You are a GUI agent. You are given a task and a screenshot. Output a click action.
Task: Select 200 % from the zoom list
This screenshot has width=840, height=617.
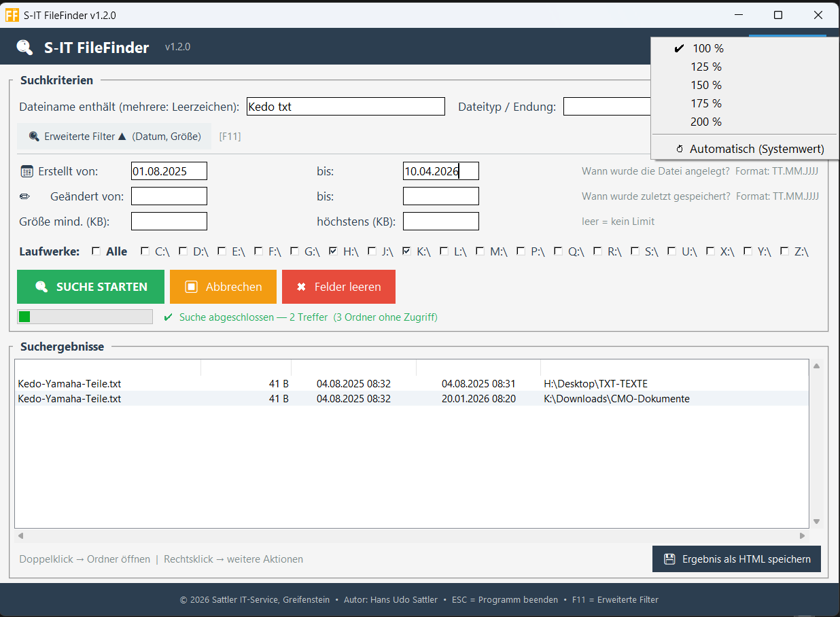pyautogui.click(x=706, y=122)
